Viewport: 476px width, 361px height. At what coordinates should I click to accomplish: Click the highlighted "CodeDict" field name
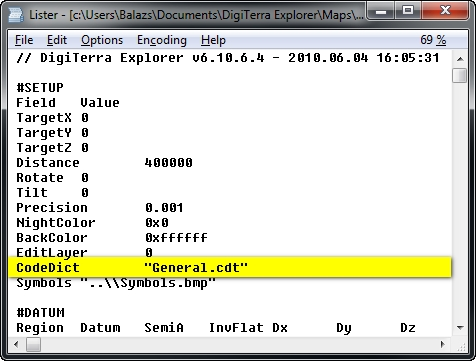click(48, 268)
